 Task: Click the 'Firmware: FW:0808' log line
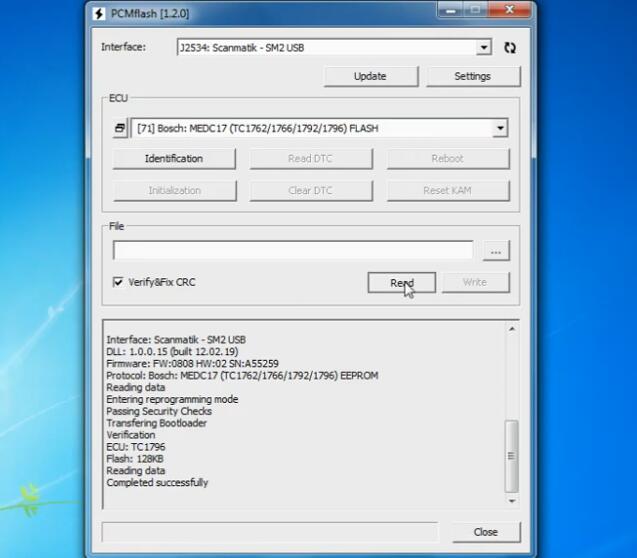tap(193, 363)
